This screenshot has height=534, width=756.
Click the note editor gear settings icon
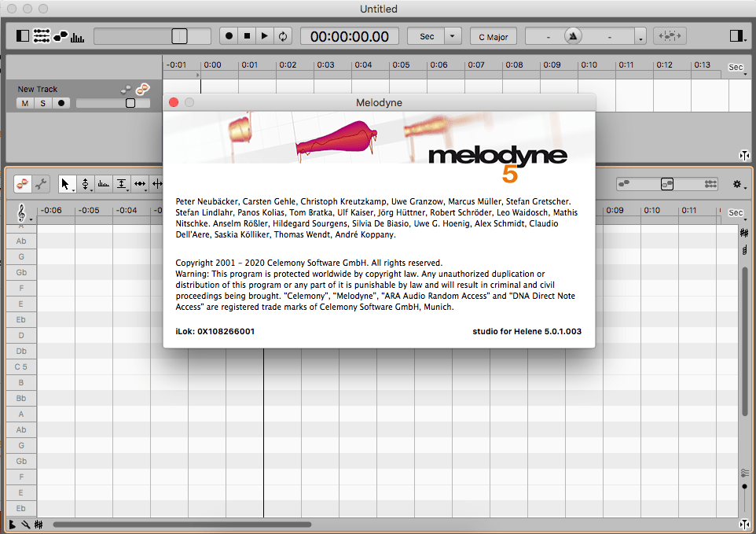[x=738, y=184]
